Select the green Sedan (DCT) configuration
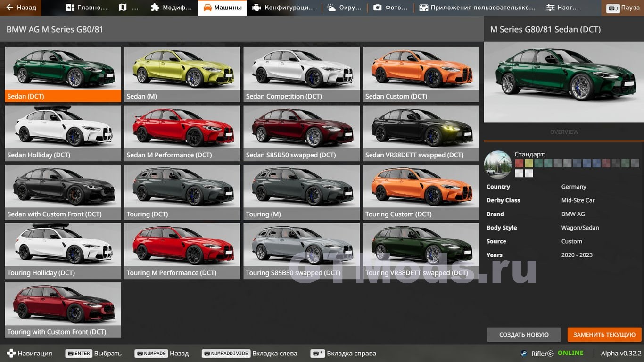 point(63,74)
